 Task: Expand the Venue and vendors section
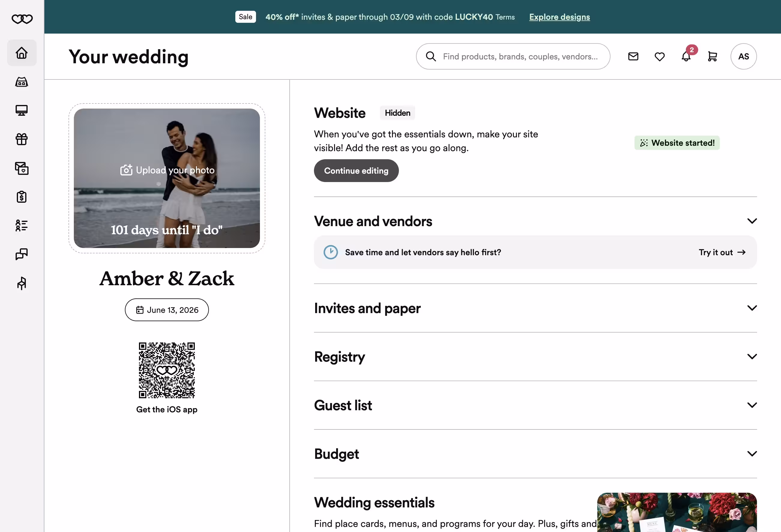[x=752, y=221]
